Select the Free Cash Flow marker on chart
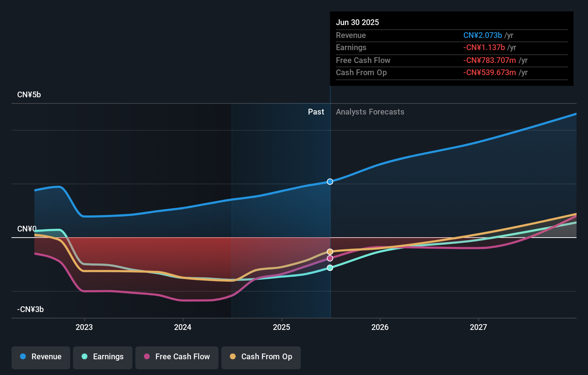 coord(330,258)
